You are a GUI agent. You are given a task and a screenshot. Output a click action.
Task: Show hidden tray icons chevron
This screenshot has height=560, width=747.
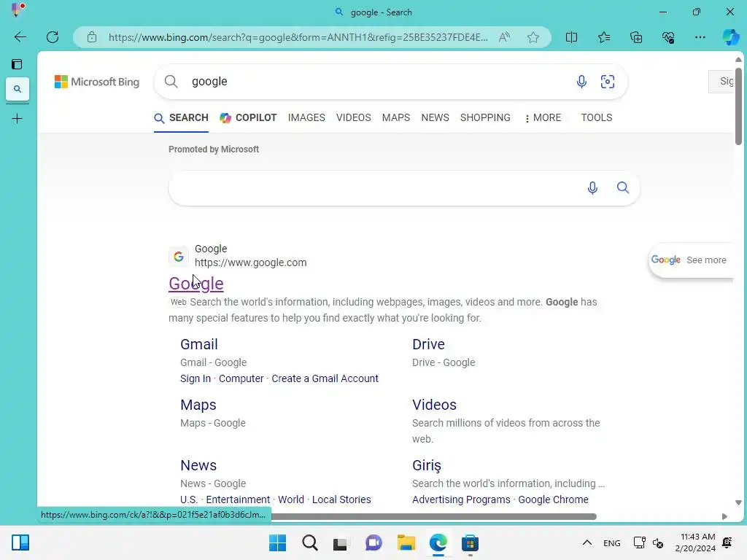[x=587, y=542]
